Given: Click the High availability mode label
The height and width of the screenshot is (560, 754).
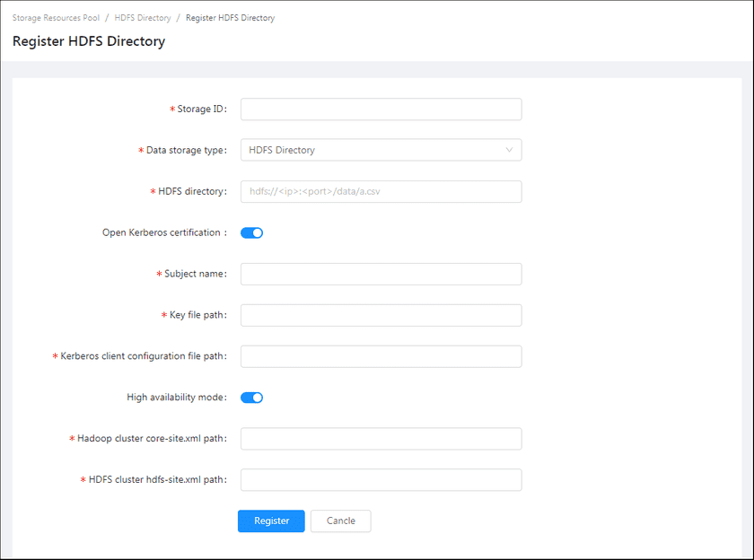Looking at the screenshot, I should [x=176, y=398].
